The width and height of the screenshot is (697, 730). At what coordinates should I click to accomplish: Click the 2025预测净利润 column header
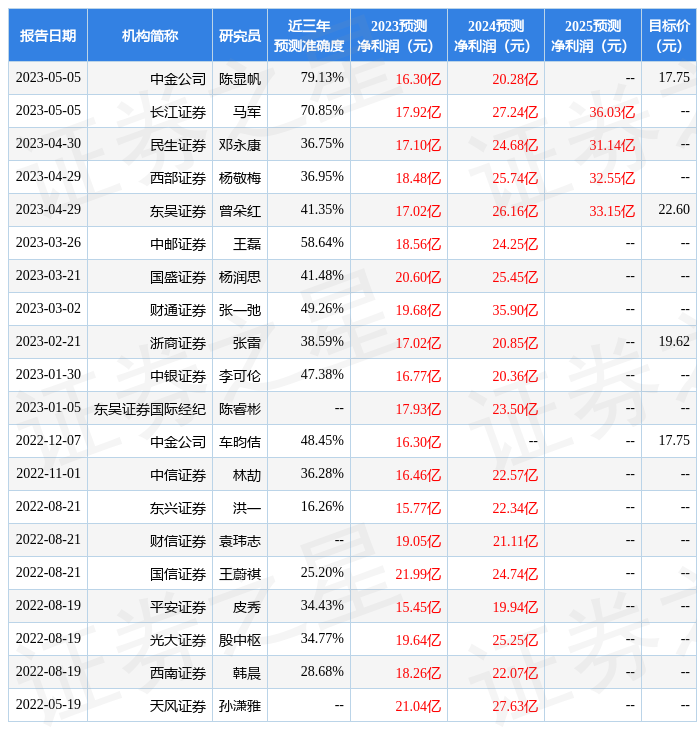(593, 35)
